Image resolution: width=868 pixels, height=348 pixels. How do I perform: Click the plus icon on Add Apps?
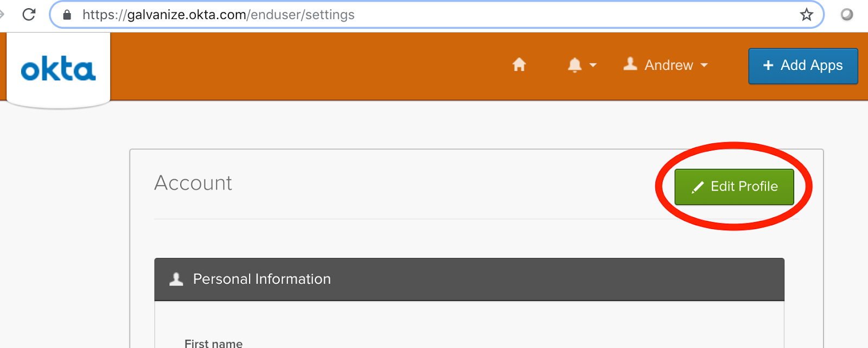768,65
